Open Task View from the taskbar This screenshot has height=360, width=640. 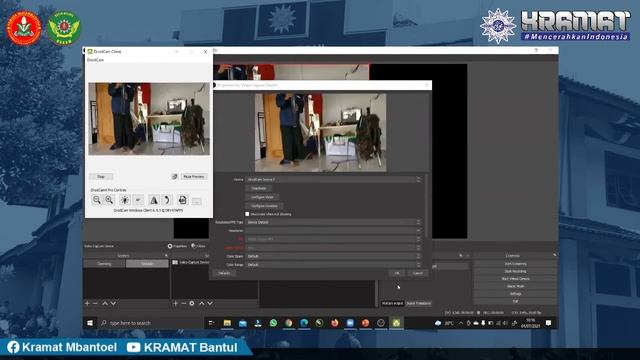(211, 323)
